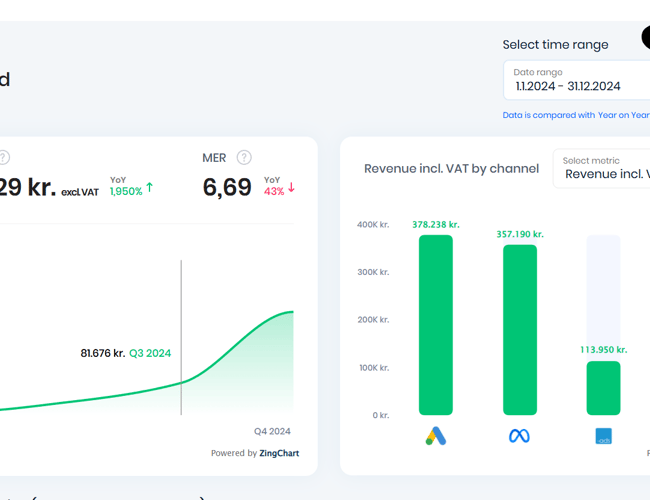Click the MER value 6,69

227,187
